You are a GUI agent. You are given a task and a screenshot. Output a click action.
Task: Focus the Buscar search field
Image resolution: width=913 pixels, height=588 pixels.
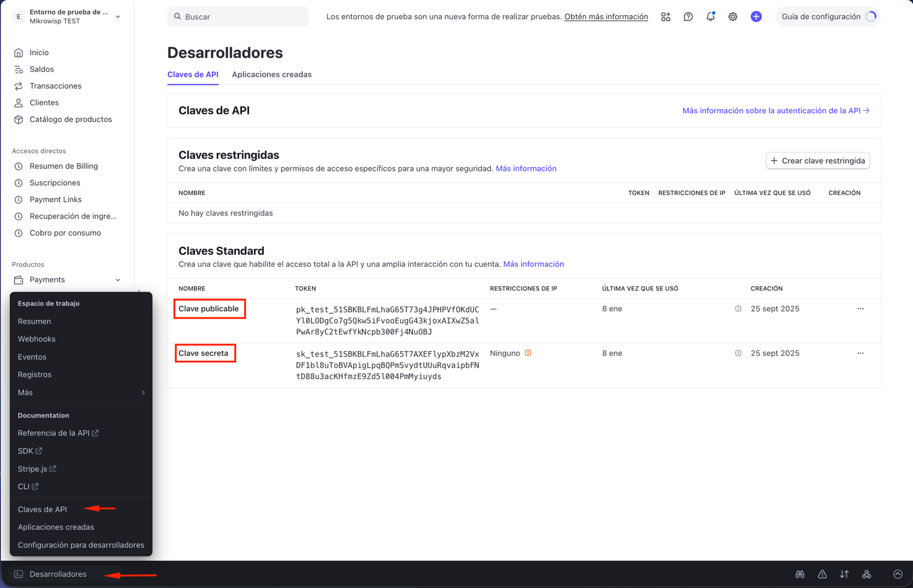pos(238,17)
